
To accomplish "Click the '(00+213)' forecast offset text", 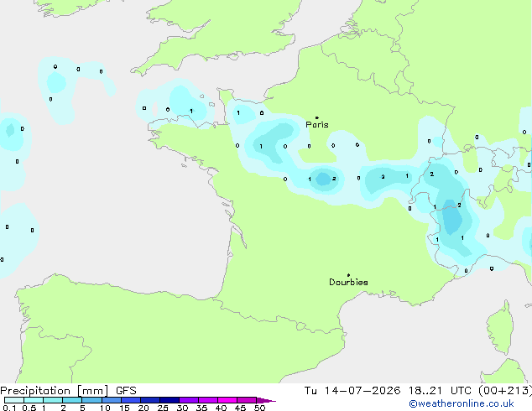I will 505,391.
